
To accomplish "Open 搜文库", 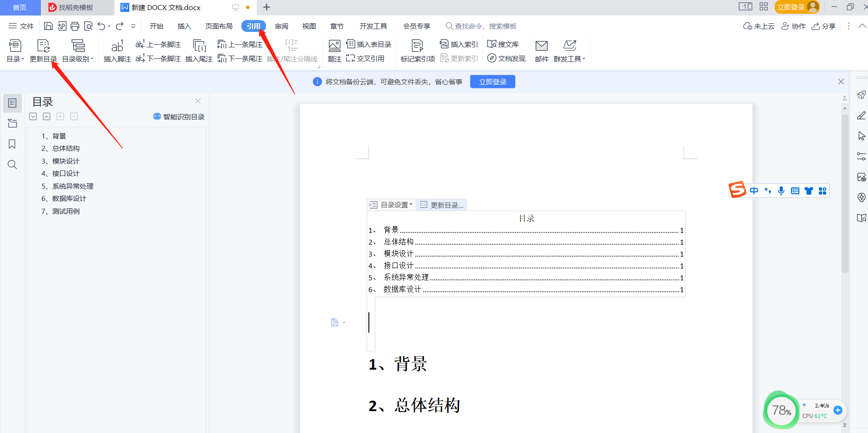I will (503, 44).
